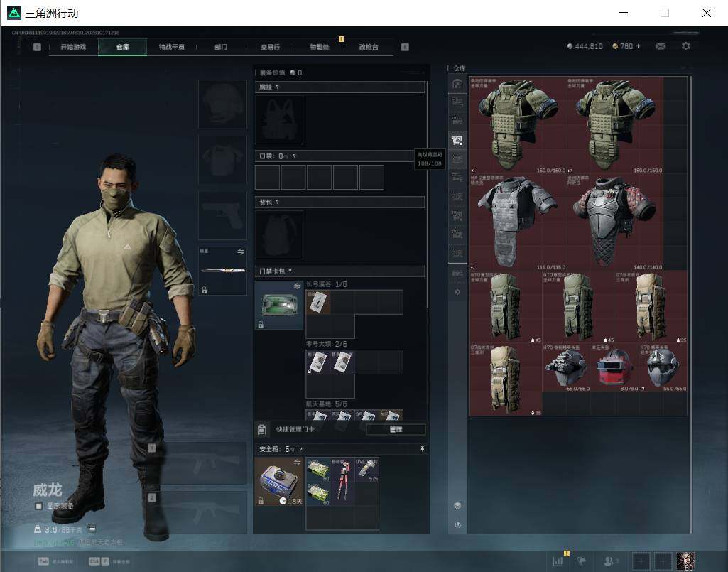Image resolution: width=728 pixels, height=572 pixels.
Task: Switch to the 改枪台 tab
Action: (369, 47)
